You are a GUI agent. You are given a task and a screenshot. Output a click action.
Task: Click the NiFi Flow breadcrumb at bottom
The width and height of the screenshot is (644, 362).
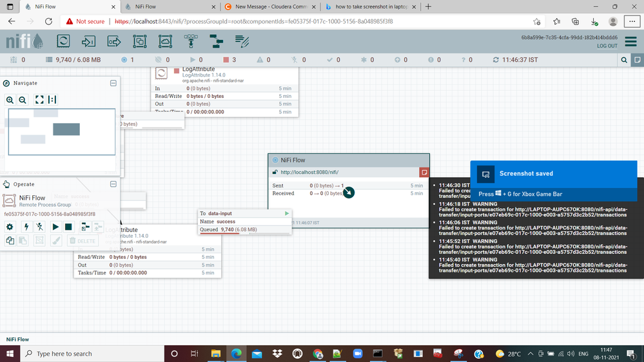(x=17, y=339)
